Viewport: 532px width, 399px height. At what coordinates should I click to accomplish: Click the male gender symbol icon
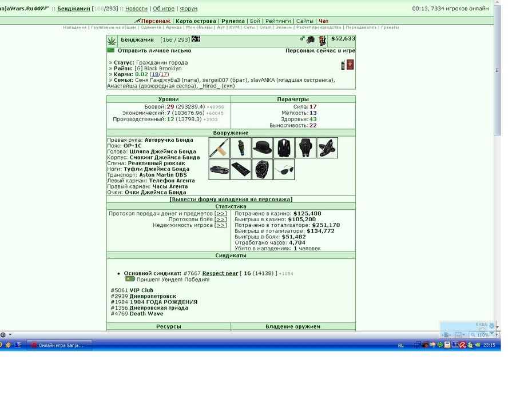coord(302,39)
